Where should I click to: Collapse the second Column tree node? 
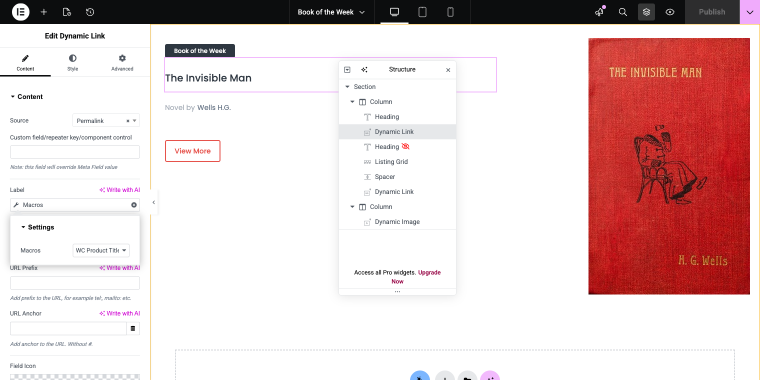(352, 206)
